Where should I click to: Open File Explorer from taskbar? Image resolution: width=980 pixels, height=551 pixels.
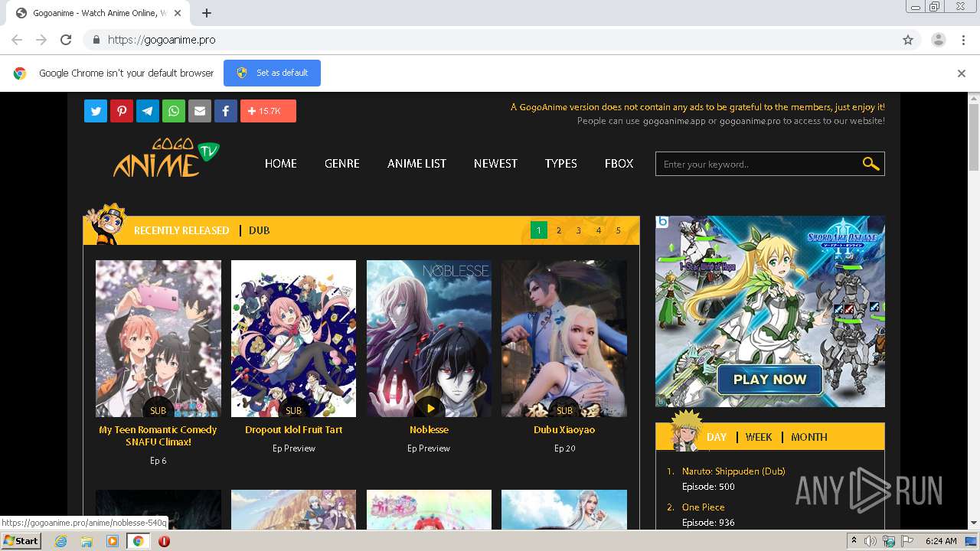click(87, 541)
